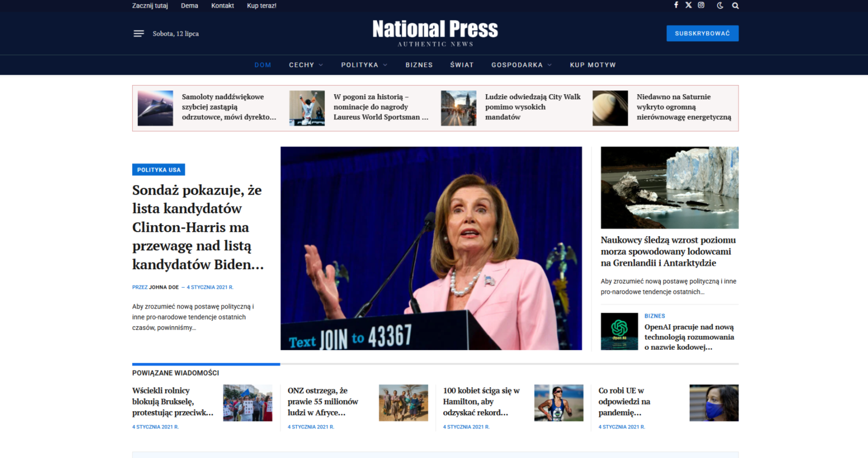Expand the GOSPODARKA dropdown chevron
Screen dimensions: 868x458
(549, 65)
